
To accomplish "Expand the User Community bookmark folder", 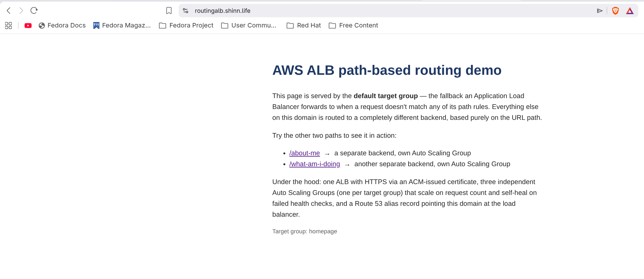I will (x=249, y=26).
